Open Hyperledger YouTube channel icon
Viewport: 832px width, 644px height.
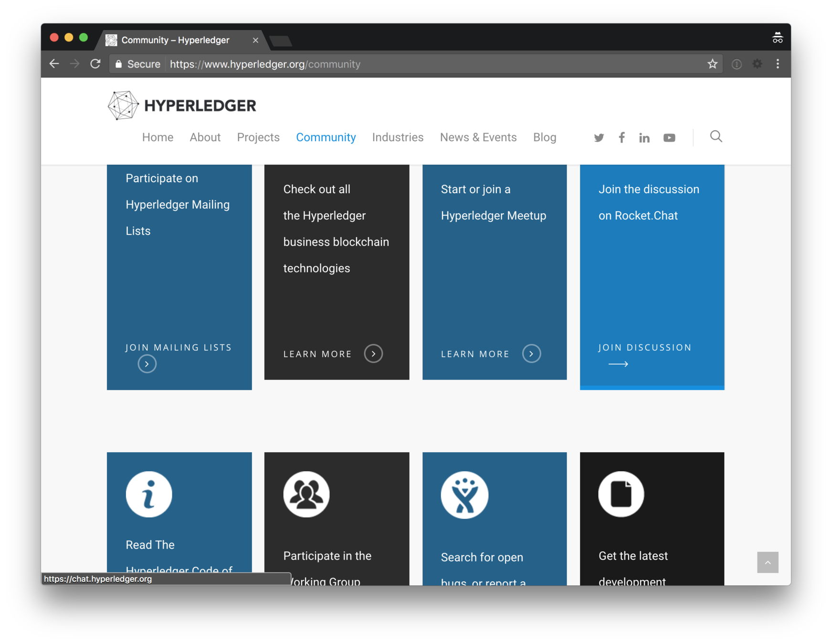coord(669,138)
